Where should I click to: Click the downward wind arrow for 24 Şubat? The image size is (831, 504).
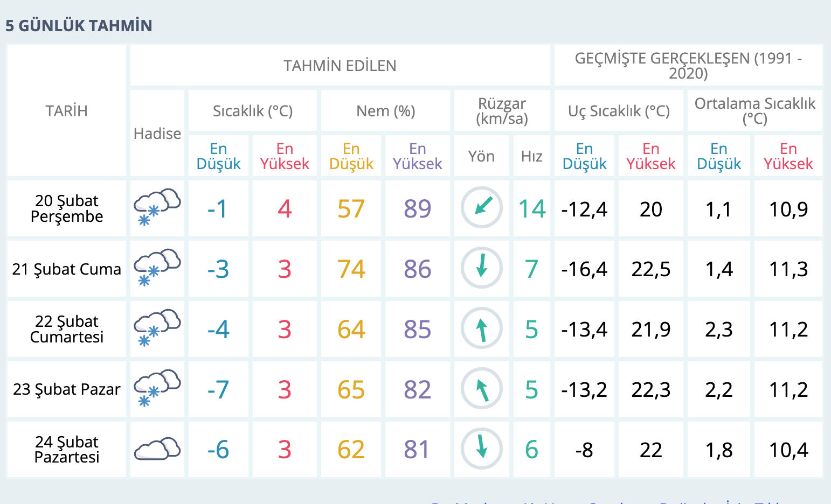click(x=481, y=449)
